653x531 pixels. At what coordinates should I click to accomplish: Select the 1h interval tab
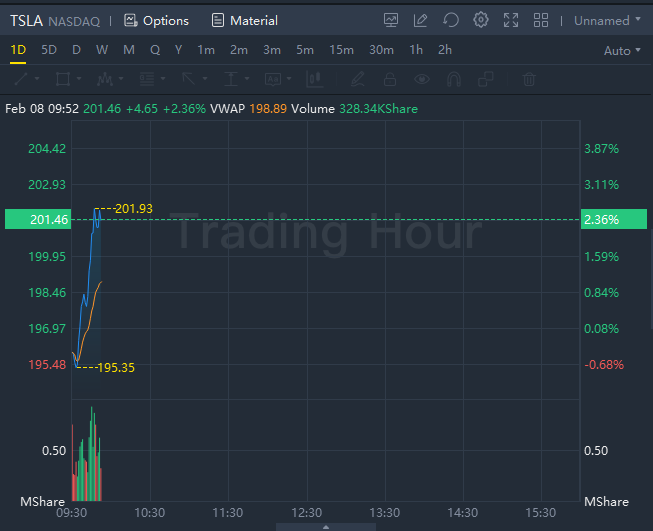click(x=416, y=50)
